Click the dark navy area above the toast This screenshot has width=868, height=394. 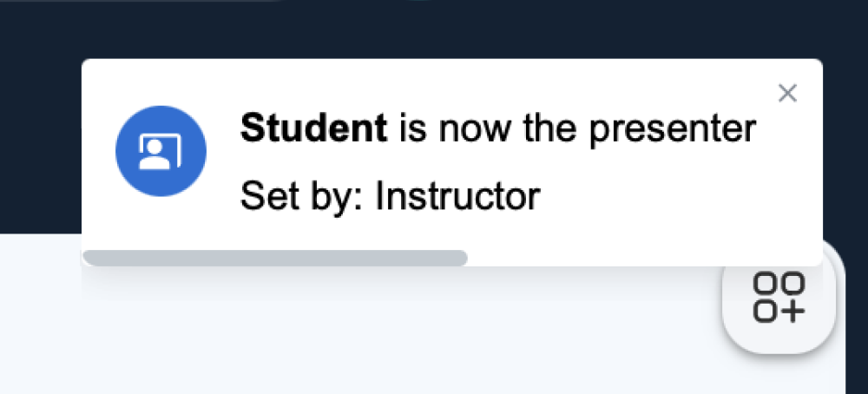[434, 28]
